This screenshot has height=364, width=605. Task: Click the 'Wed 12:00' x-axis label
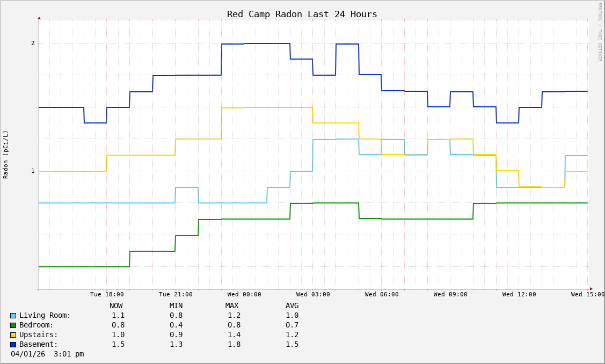pos(519,294)
